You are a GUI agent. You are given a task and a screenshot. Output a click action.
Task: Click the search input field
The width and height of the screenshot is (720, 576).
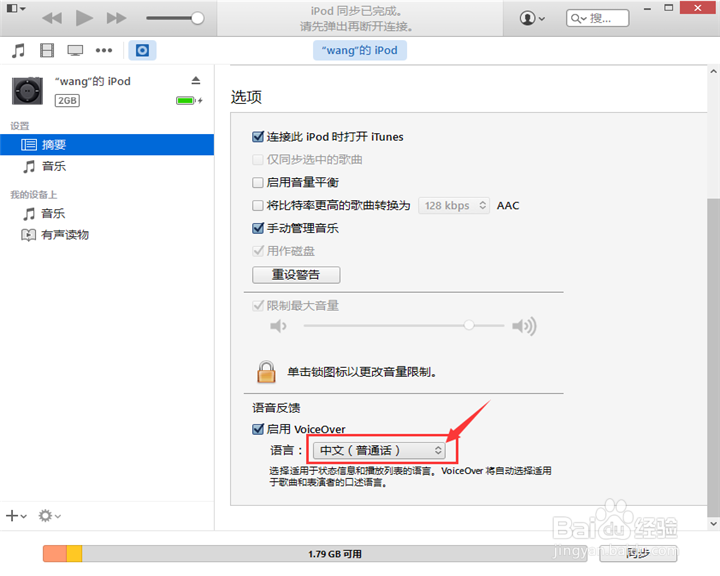[x=597, y=18]
